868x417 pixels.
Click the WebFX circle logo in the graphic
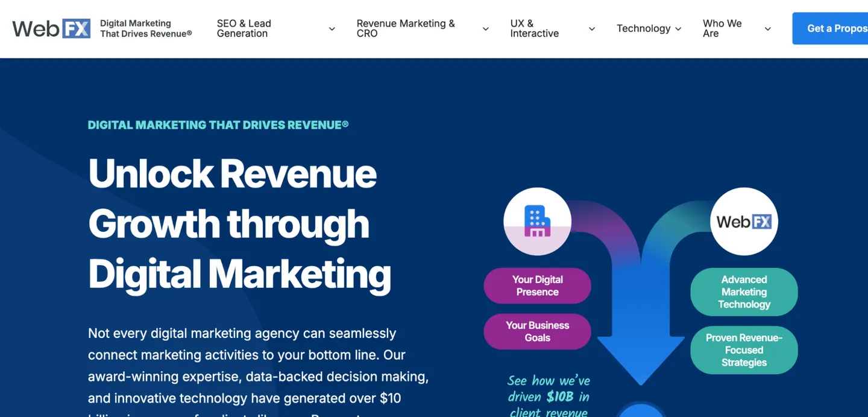pos(744,221)
